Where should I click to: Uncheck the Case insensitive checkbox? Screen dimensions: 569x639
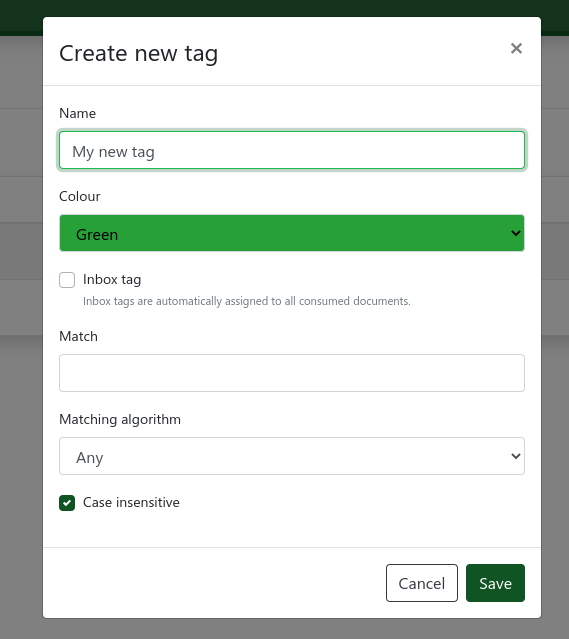67,503
